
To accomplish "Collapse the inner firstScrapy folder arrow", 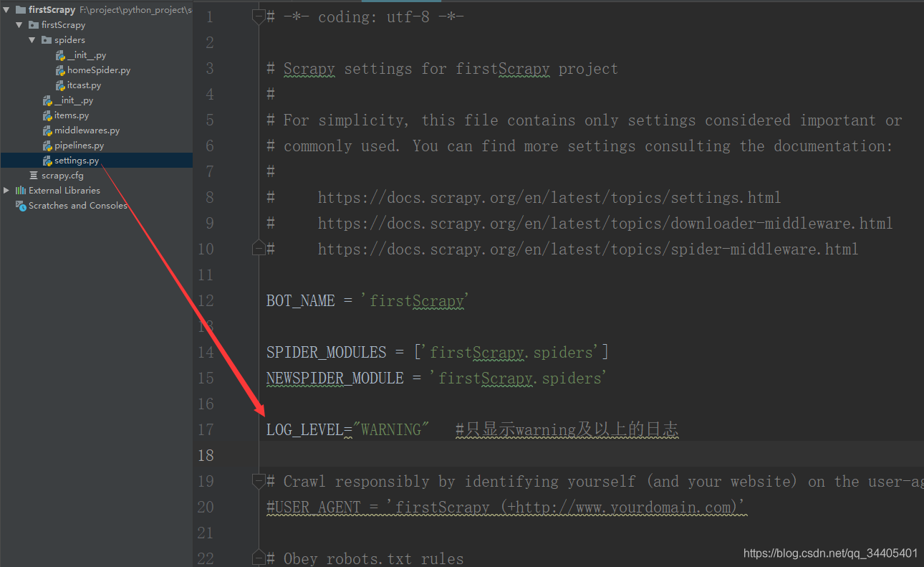I will [19, 25].
